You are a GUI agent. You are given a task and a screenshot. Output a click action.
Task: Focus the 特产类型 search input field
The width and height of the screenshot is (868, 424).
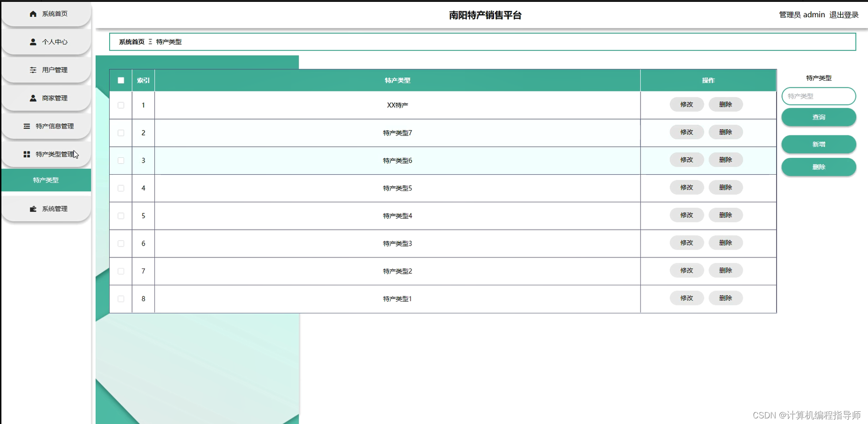[819, 96]
